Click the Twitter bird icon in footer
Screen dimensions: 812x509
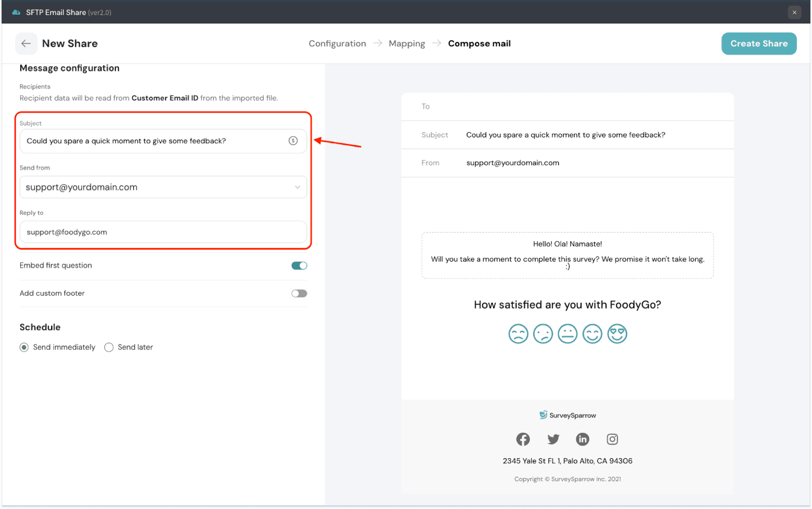[x=553, y=439]
